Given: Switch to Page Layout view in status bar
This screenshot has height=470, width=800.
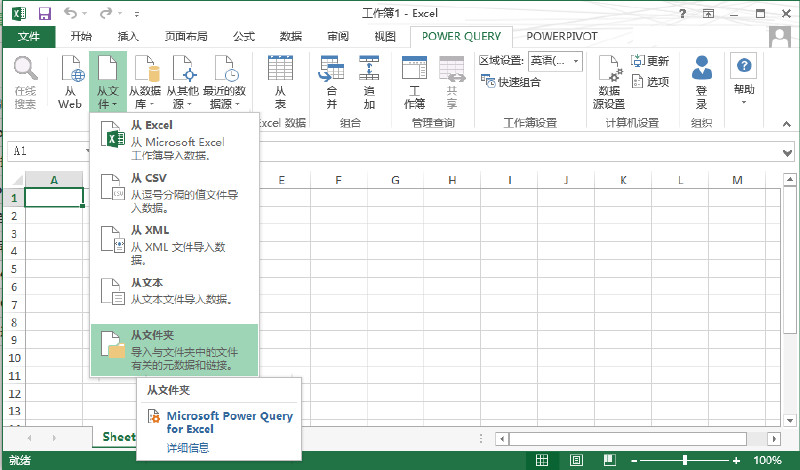Looking at the screenshot, I should pos(576,460).
